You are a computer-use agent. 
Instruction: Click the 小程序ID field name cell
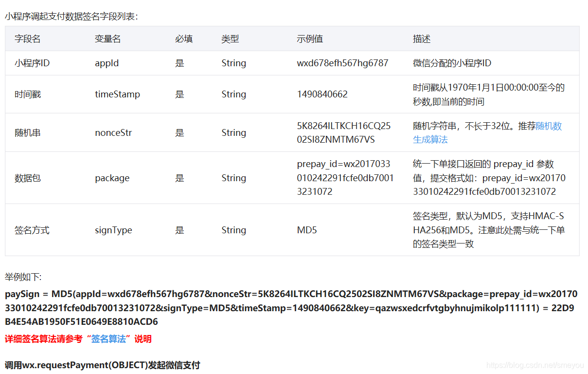[32, 63]
